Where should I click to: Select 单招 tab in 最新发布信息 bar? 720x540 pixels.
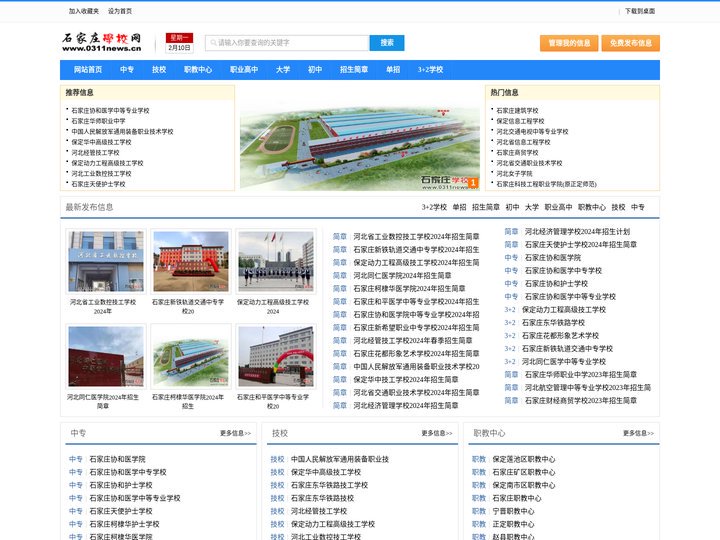click(x=459, y=208)
